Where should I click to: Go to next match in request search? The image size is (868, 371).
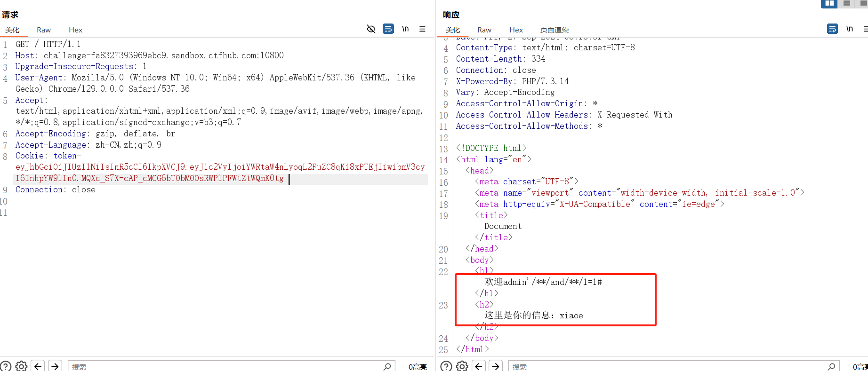point(55,366)
